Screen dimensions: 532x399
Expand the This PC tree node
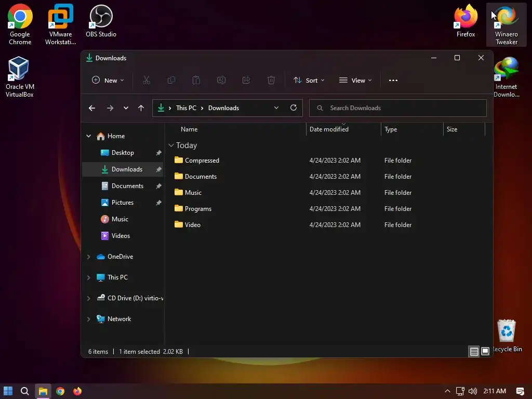(88, 277)
